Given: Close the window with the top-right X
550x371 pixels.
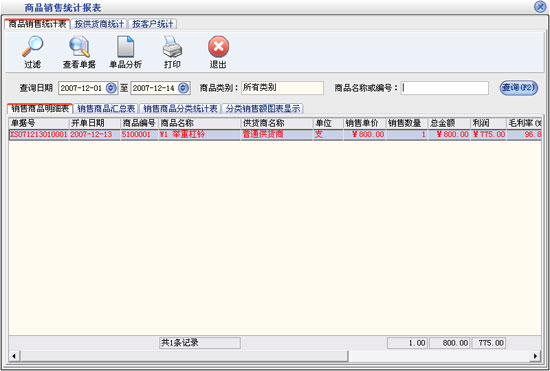Looking at the screenshot, I should coord(540,7).
